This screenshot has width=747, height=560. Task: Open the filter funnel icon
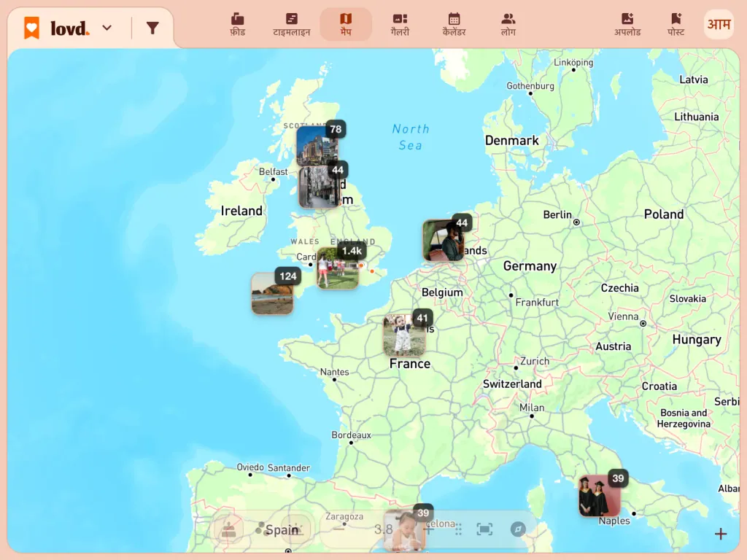(x=152, y=28)
